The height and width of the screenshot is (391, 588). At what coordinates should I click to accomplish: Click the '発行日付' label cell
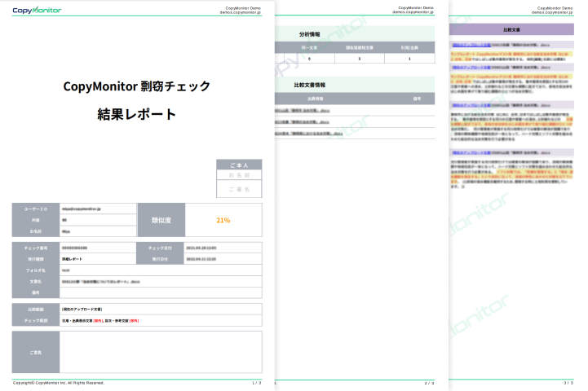coord(160,259)
